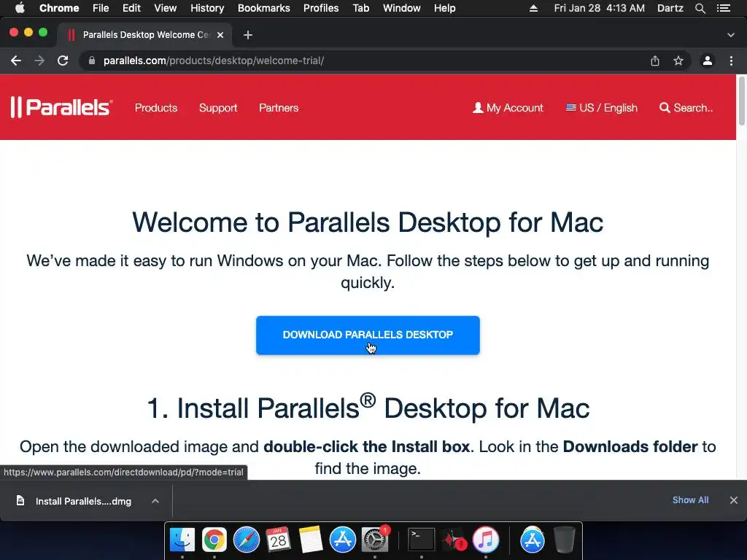Image resolution: width=747 pixels, height=560 pixels.
Task: Click the address bar URL
Action: 214,61
